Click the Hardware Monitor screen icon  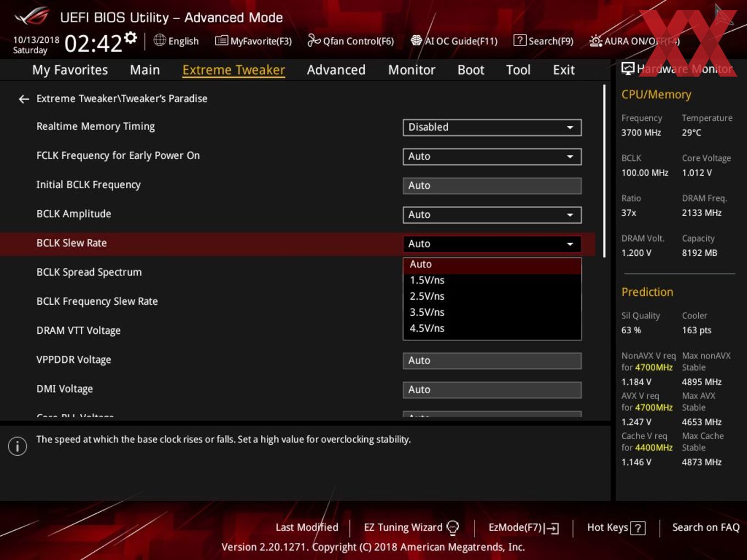(628, 69)
